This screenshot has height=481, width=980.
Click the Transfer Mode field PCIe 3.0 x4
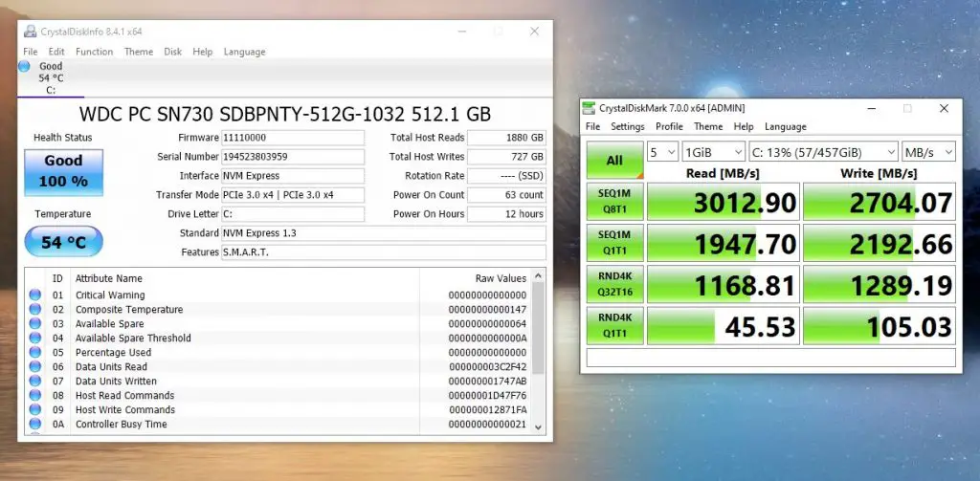tap(293, 195)
